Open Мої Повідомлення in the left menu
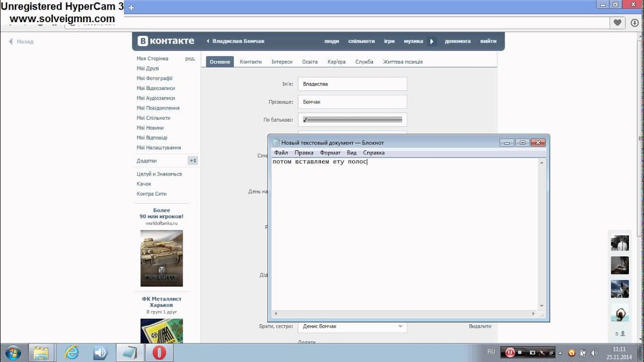644x362 pixels. point(158,108)
